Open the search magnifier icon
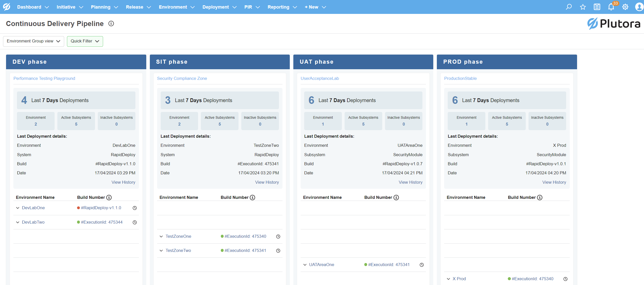 pos(569,7)
